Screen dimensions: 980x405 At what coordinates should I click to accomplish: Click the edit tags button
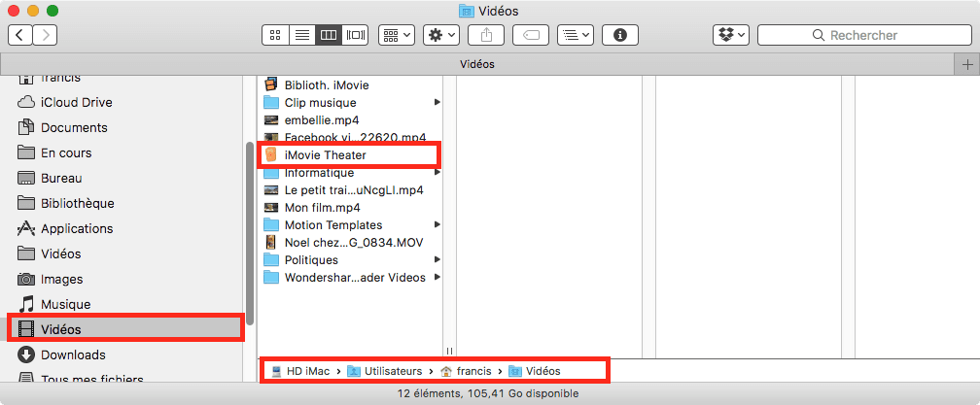(x=531, y=35)
